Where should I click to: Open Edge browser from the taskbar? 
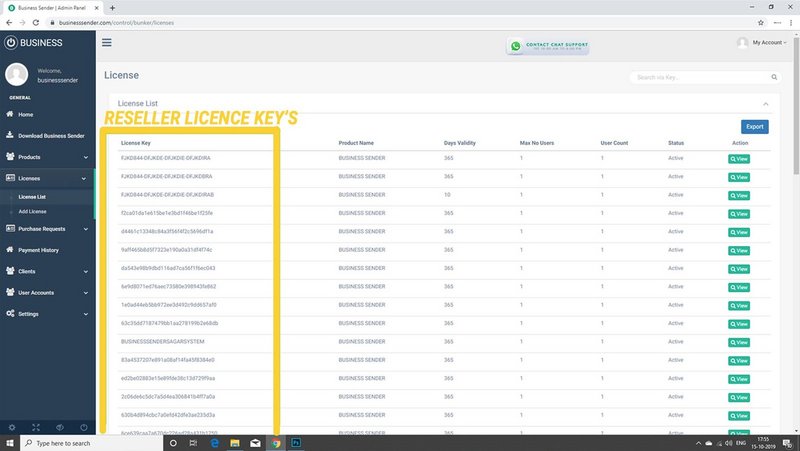tap(214, 443)
